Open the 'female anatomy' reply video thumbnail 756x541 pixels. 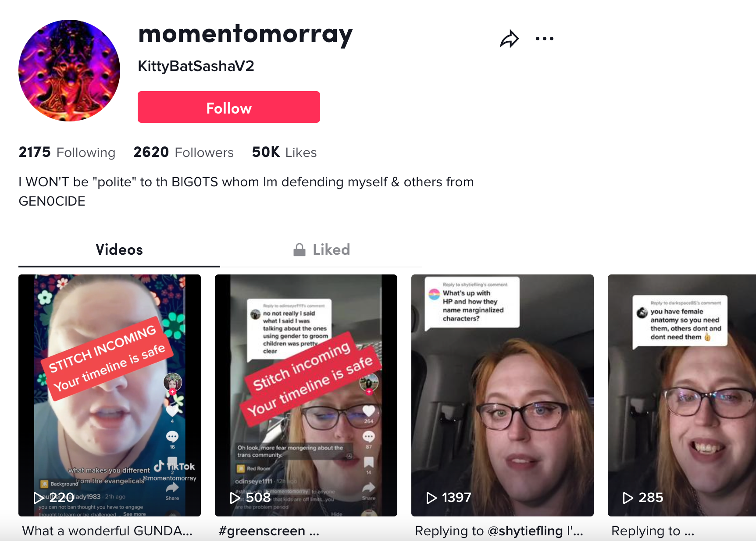pyautogui.click(x=682, y=395)
